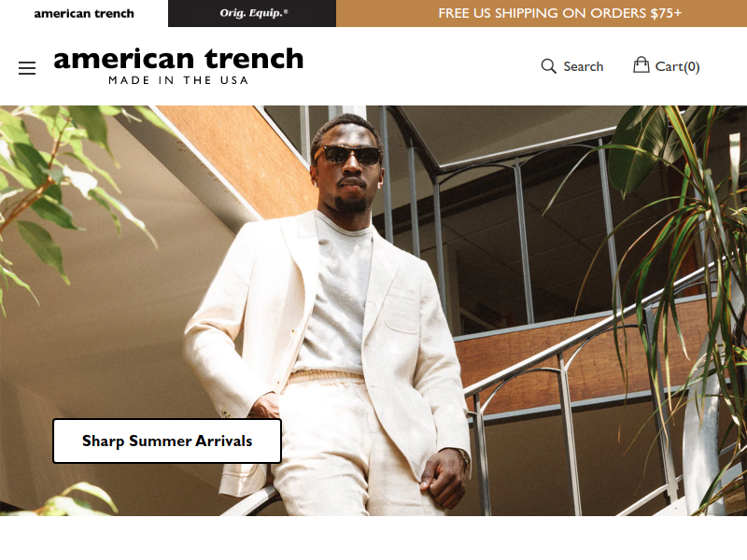Viewport: 747px width, 560px height.
Task: Click the man's wristwatch in hero photo
Action: 463,457
